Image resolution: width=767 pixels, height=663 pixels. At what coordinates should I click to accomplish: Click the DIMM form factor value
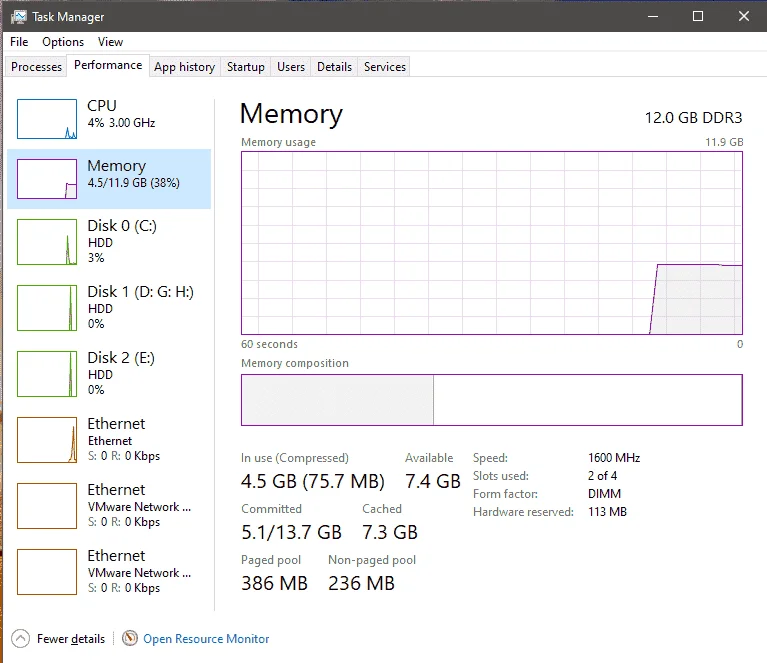point(604,494)
